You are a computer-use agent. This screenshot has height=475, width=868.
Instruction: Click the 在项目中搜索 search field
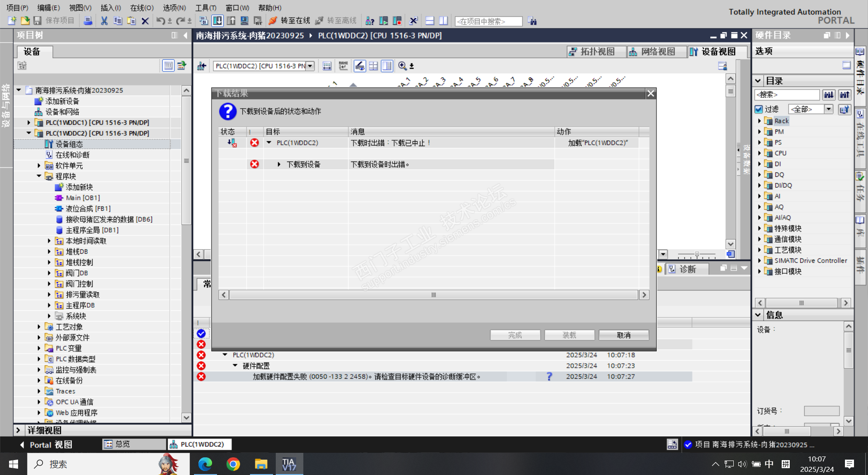489,21
